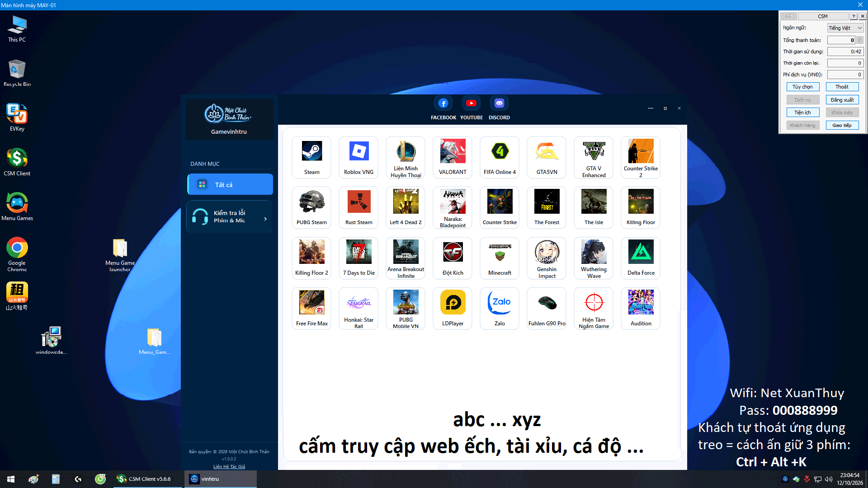Open the Zalo app tile
Viewport: 868px width, 488px height.
pos(500,309)
